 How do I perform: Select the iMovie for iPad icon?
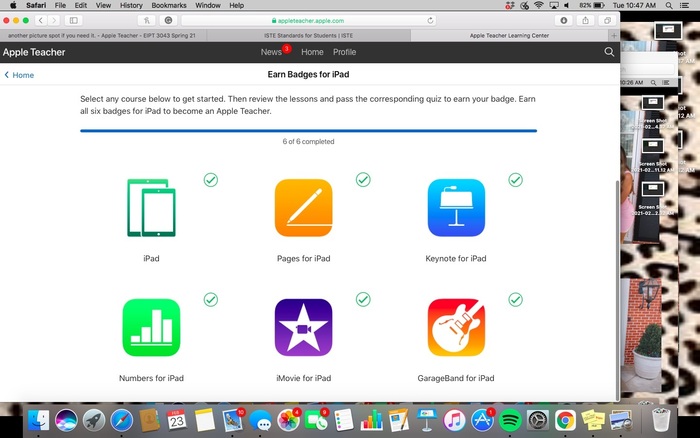click(x=303, y=327)
